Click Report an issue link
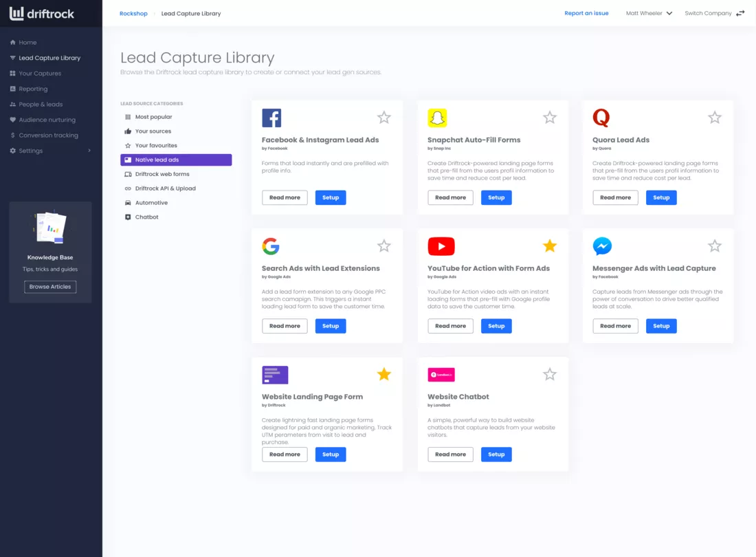Viewport: 756px width, 557px height. coord(586,14)
